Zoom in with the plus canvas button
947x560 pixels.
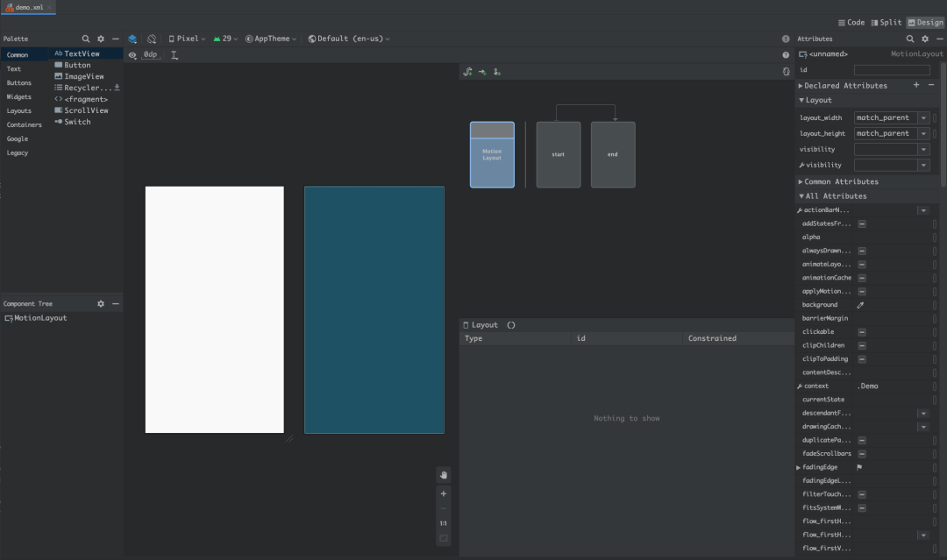click(444, 493)
